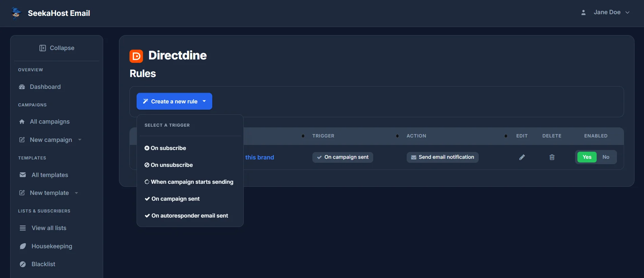Collapse the sidebar using the Collapse label
The image size is (644, 278).
tap(62, 48)
